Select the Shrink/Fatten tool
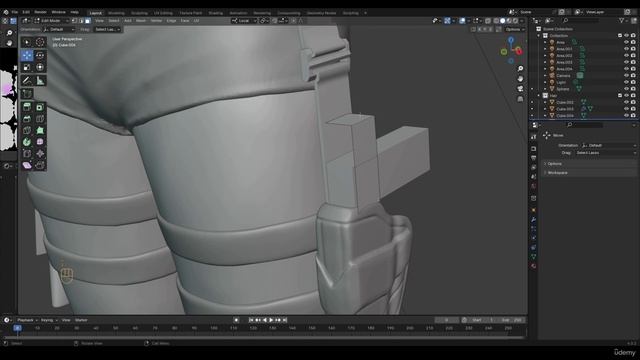The width and height of the screenshot is (640, 360). tap(40, 154)
